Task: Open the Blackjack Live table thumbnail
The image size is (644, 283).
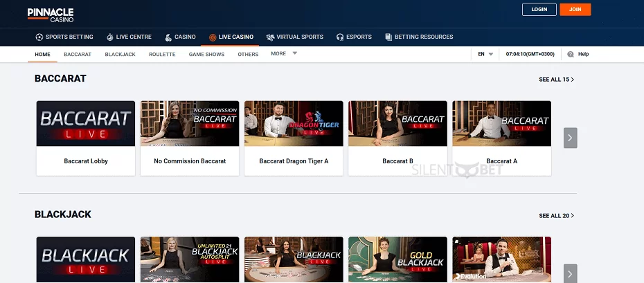Action: click(294, 259)
